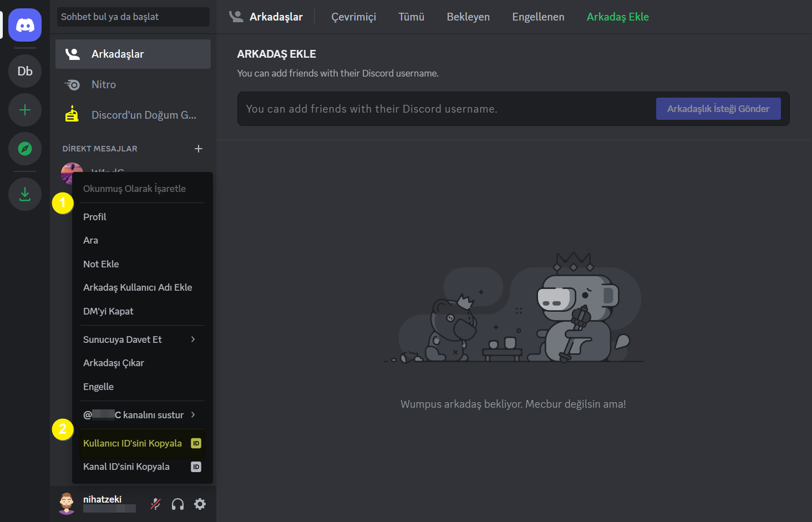Open the explore servers compass icon
812x522 pixels.
25,149
